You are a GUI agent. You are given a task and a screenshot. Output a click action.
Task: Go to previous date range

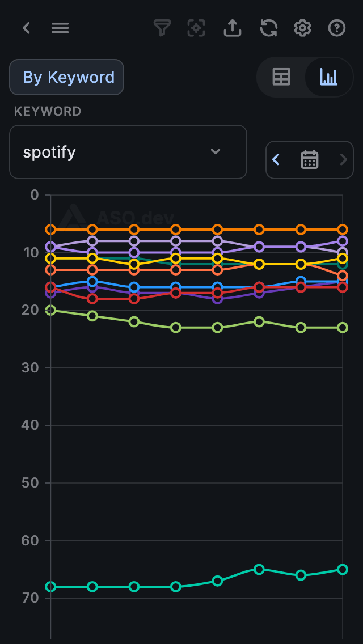pos(276,160)
